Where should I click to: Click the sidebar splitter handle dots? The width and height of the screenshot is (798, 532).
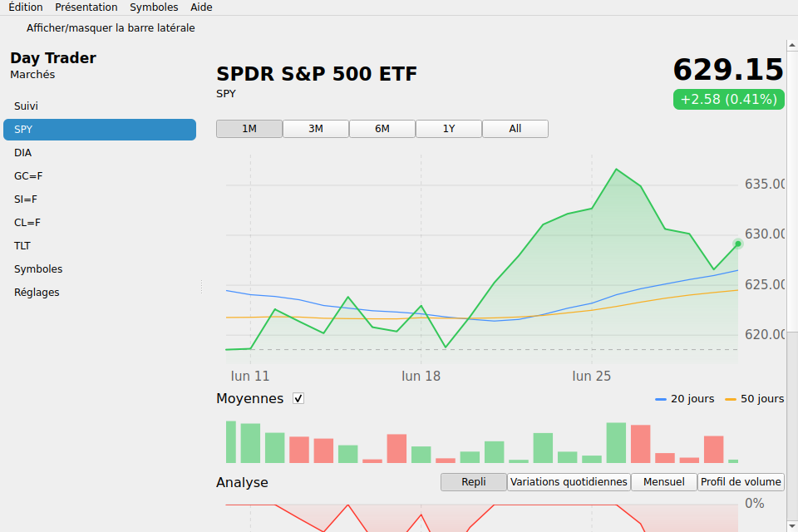click(x=201, y=287)
